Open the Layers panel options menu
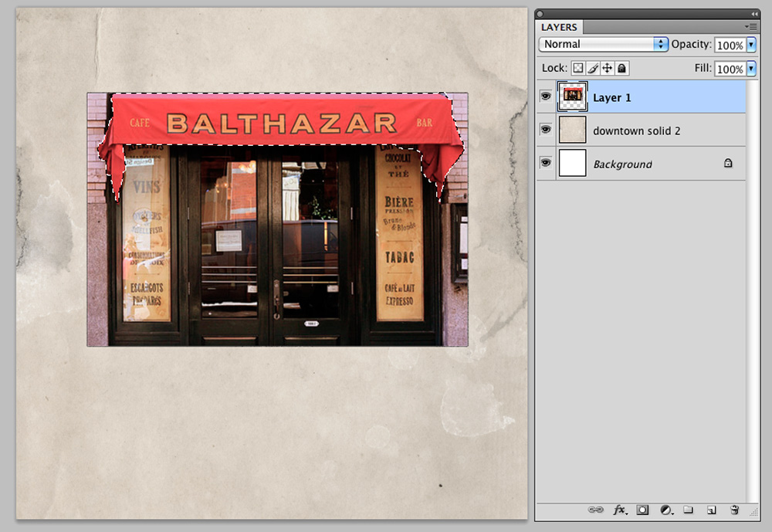 tap(750, 26)
